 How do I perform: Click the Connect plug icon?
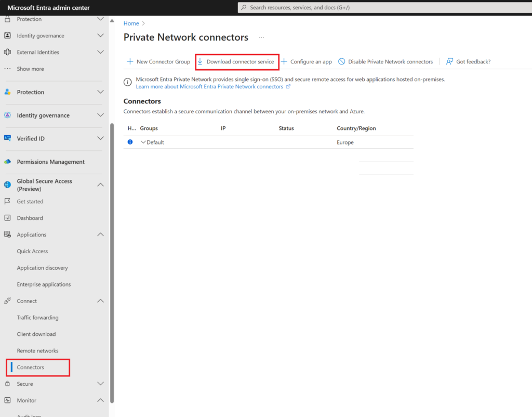pos(7,301)
